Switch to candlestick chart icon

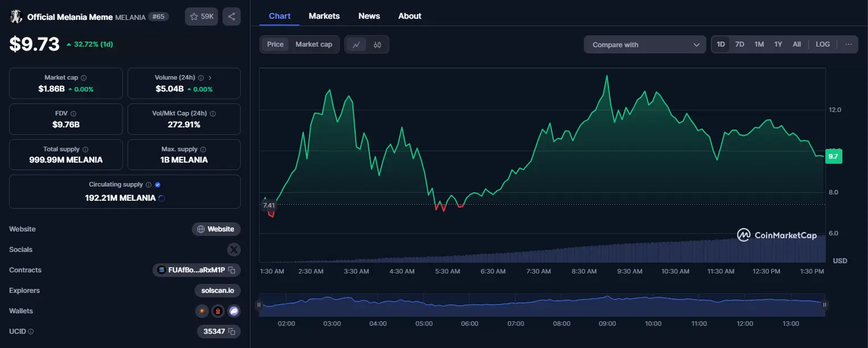pos(377,44)
